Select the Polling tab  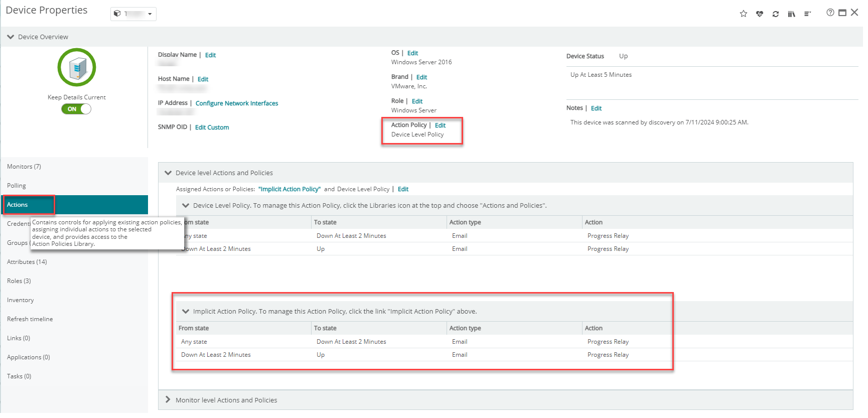pyautogui.click(x=74, y=186)
